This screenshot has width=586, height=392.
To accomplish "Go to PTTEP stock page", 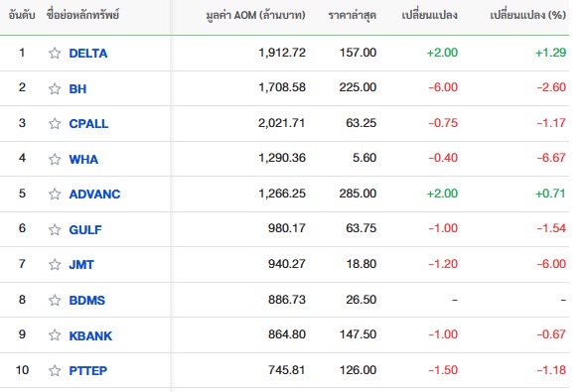I will [88, 371].
